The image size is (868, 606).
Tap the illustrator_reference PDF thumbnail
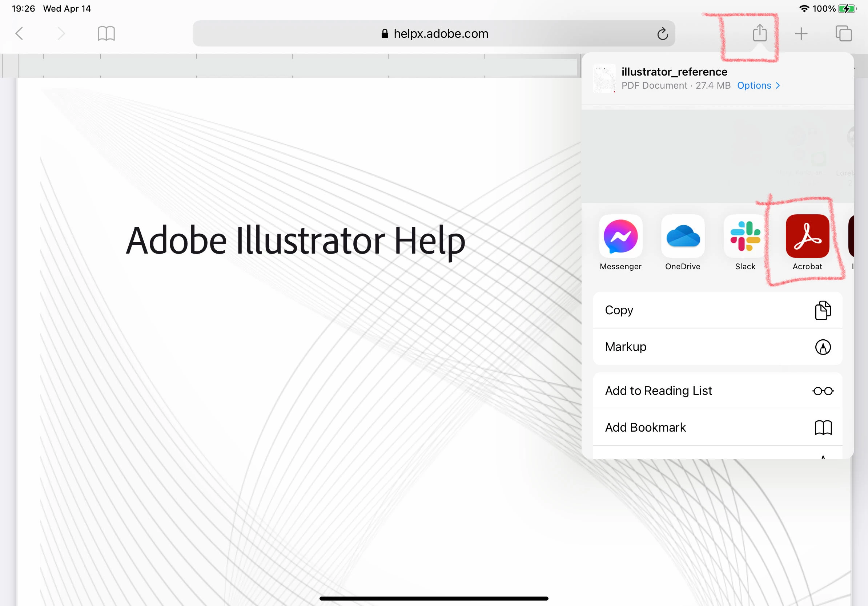[604, 78]
